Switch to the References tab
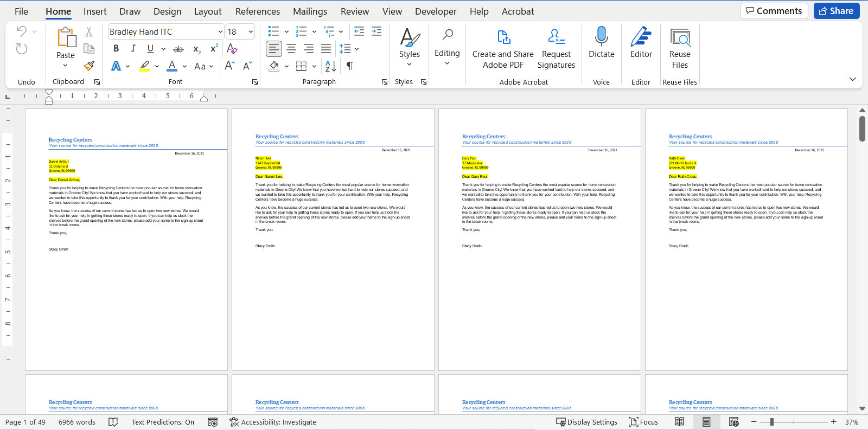The width and height of the screenshot is (868, 430). point(258,11)
